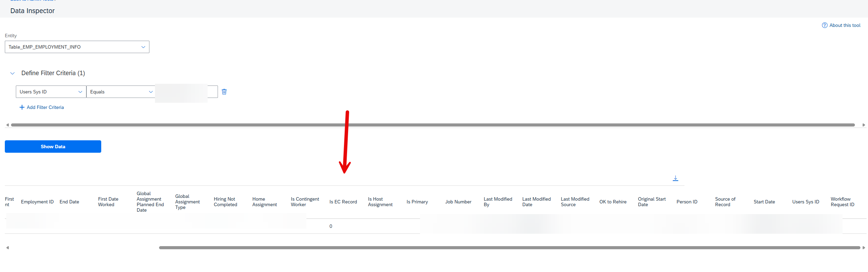Click the Is Contingent Worker column header
The image size is (868, 272).
tap(305, 202)
